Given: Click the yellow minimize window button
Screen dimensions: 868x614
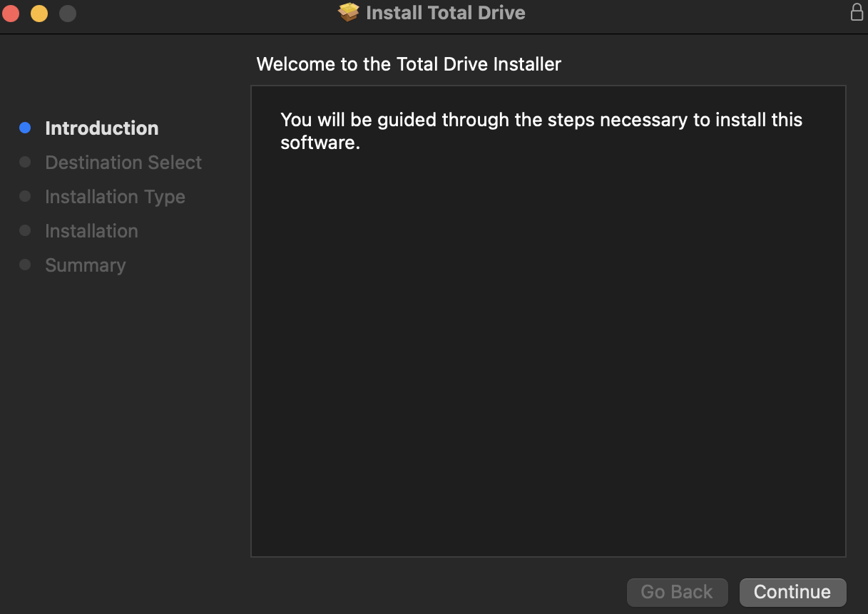Looking at the screenshot, I should point(39,12).
